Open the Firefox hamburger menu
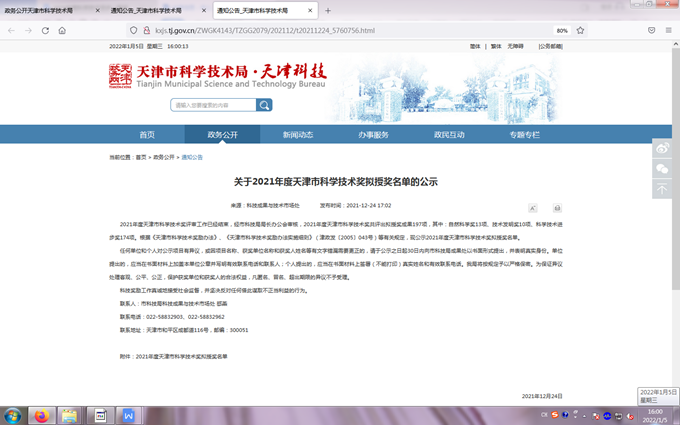This screenshot has height=425, width=680. 668,30
